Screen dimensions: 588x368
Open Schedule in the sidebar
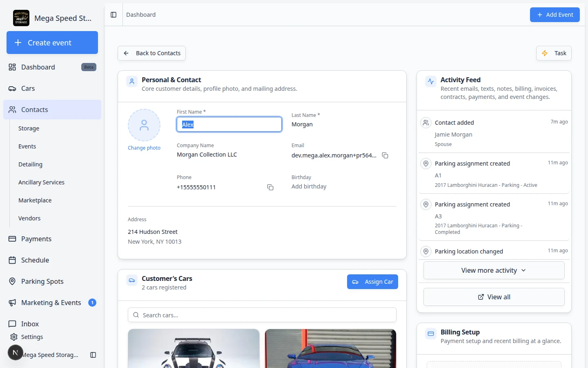[52, 260]
